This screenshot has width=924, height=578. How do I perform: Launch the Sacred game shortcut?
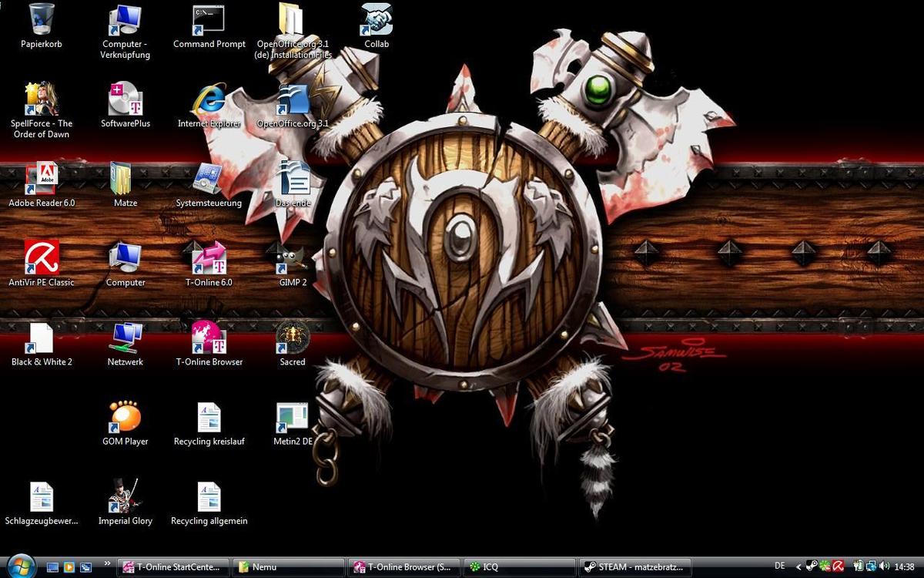click(293, 344)
